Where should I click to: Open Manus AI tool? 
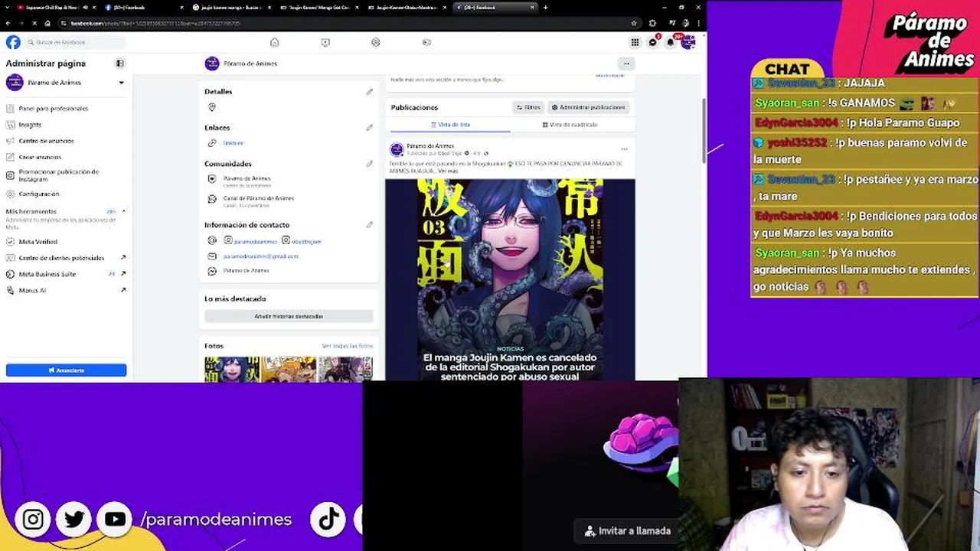[66, 290]
